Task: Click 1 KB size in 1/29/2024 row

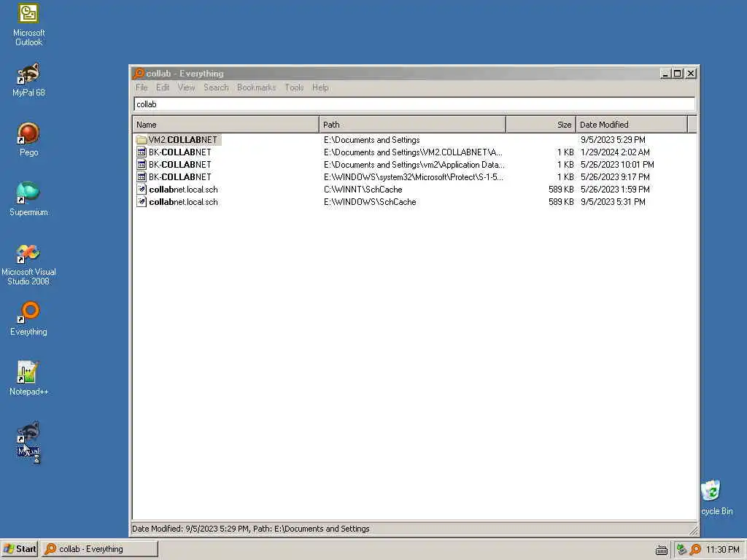Action: 565,152
